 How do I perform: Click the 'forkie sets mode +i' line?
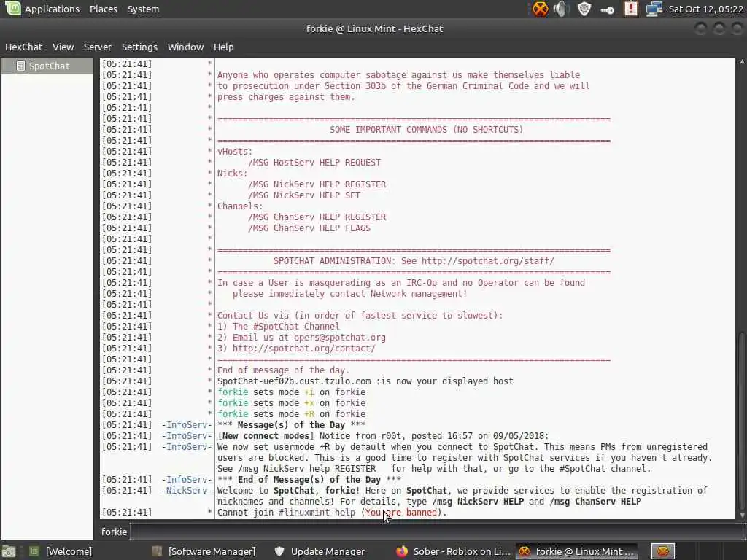[292, 392]
